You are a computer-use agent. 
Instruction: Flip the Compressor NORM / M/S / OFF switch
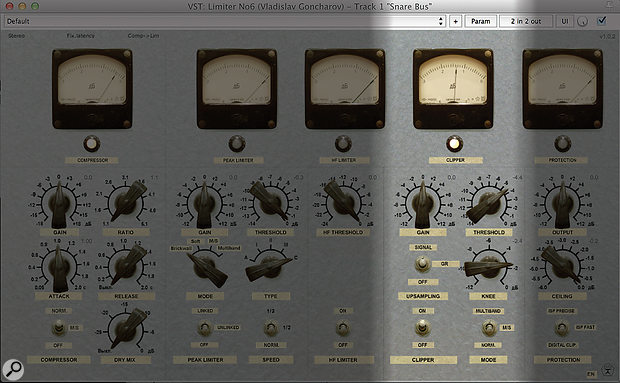click(59, 328)
